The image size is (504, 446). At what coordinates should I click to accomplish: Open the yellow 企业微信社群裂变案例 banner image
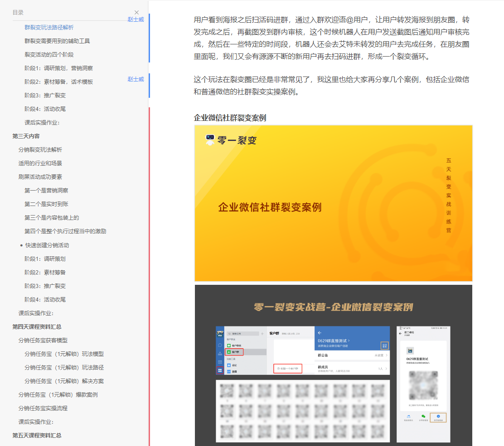pos(333,203)
